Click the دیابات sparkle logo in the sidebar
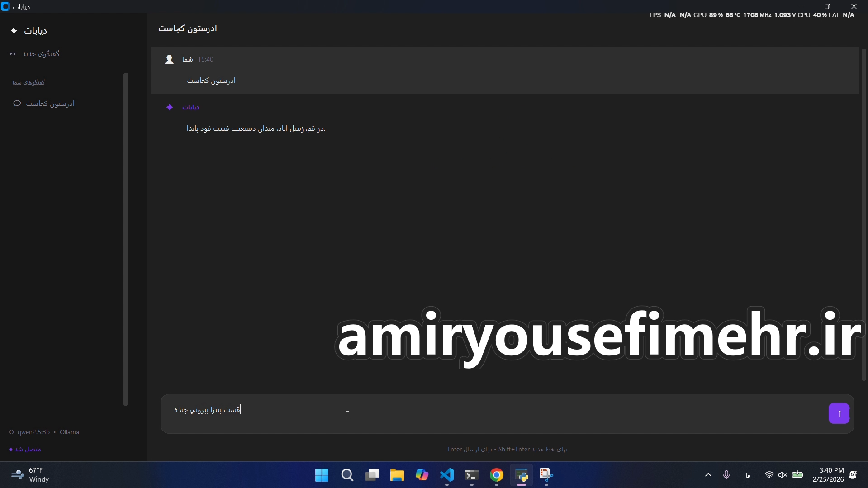Image resolution: width=868 pixels, height=488 pixels. pyautogui.click(x=14, y=31)
